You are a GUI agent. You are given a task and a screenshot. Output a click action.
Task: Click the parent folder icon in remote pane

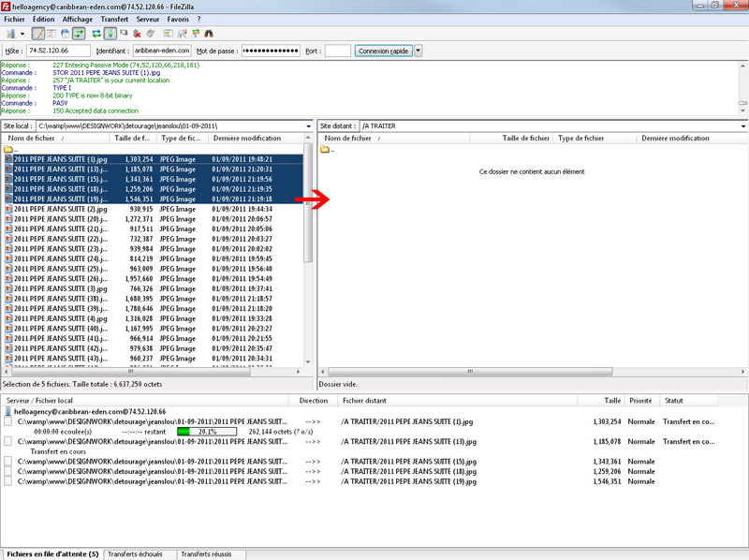click(325, 149)
